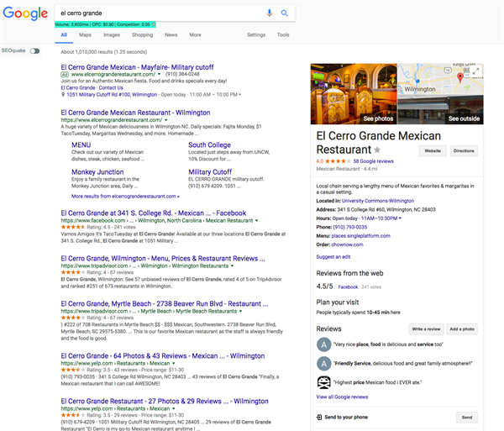Click the 1051 Military Cutoff Rd address link
Screen dimensions: 504x431
[x=112, y=94]
